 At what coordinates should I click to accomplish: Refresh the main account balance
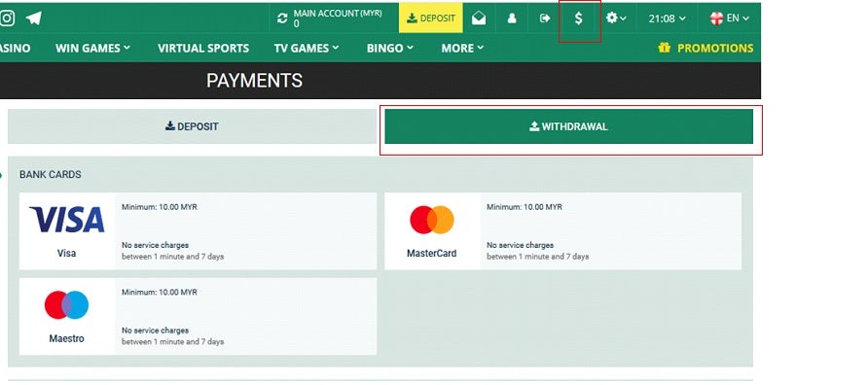(x=282, y=18)
